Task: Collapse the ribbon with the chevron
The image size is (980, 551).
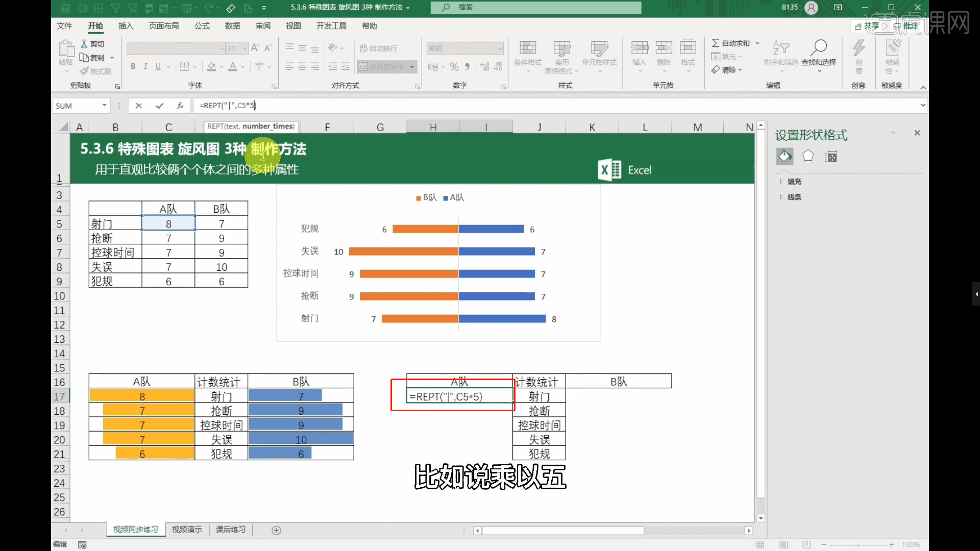Action: pyautogui.click(x=923, y=88)
